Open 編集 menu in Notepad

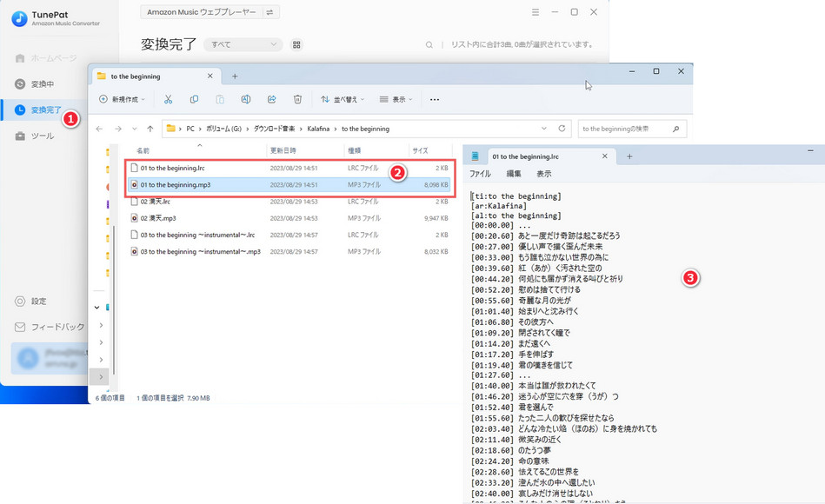pyautogui.click(x=514, y=174)
